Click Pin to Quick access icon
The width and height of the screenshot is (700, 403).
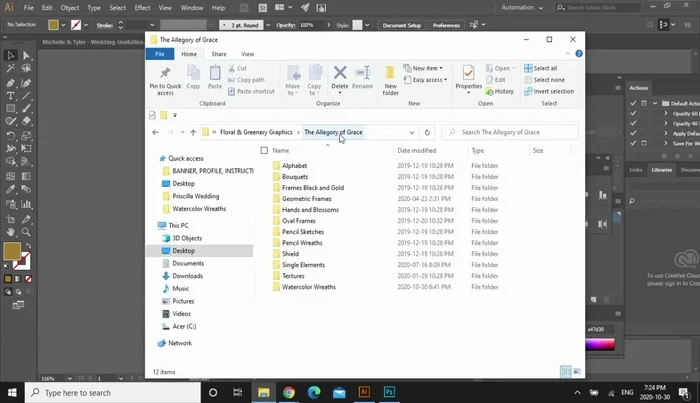click(x=165, y=77)
